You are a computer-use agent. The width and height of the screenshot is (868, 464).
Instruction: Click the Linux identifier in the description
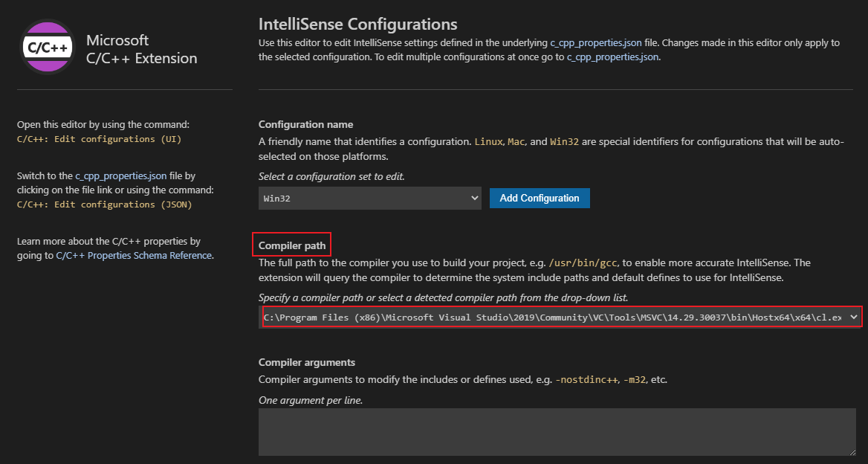coord(489,142)
